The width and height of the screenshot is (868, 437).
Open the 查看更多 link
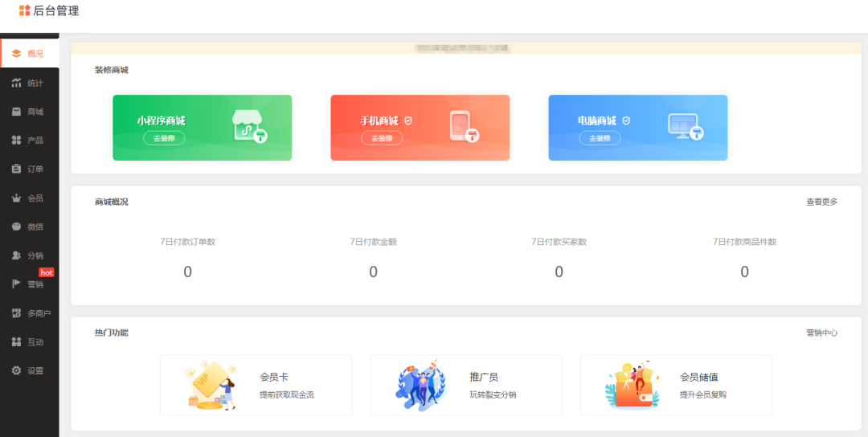pyautogui.click(x=821, y=202)
